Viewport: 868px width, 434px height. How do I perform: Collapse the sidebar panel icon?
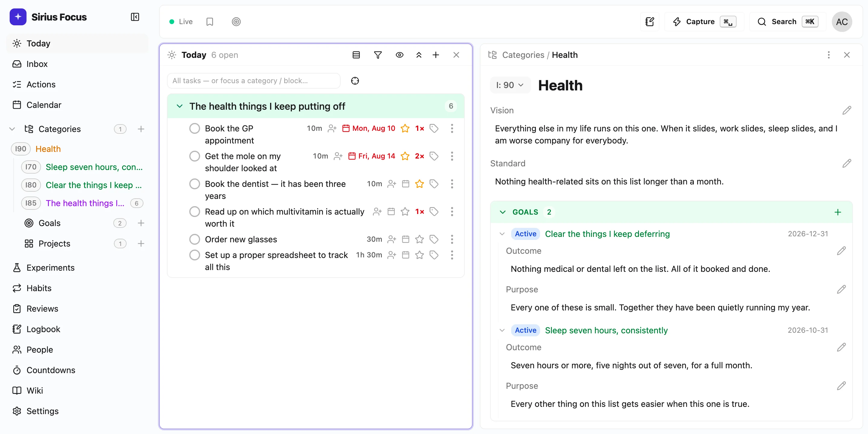(135, 17)
